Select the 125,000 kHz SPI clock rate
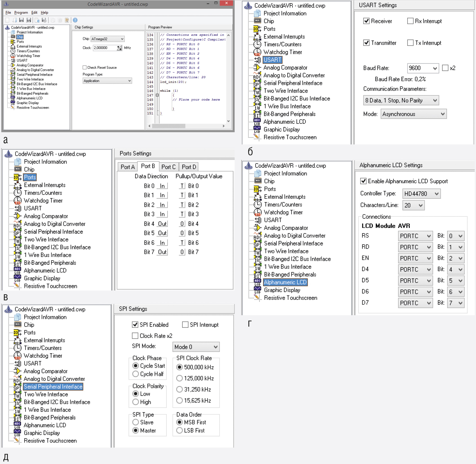The height and width of the screenshot is (464, 476). [x=179, y=378]
